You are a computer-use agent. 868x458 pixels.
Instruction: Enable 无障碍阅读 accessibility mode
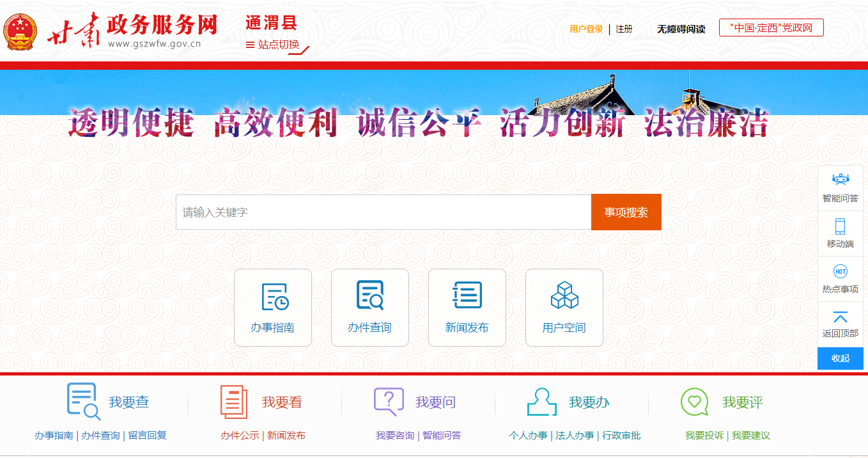[681, 29]
